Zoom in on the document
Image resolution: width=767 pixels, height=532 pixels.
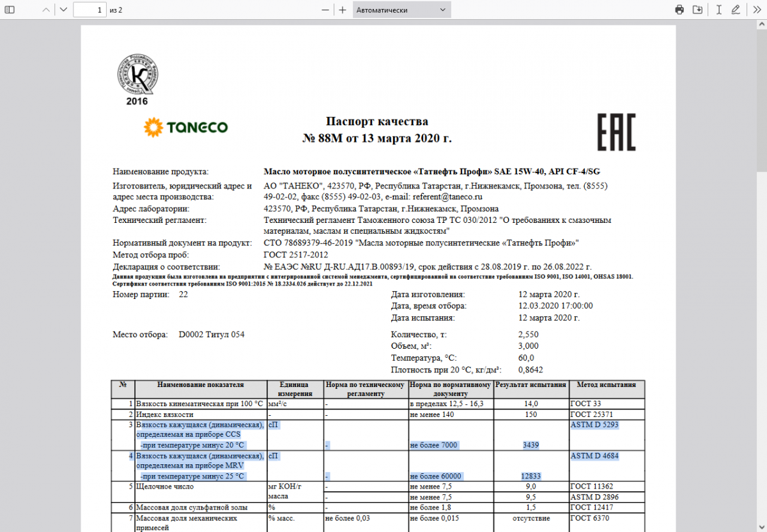[342, 10]
